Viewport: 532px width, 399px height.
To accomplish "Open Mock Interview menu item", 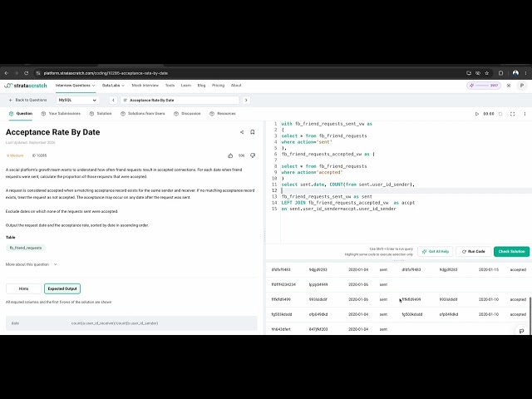I will click(145, 86).
